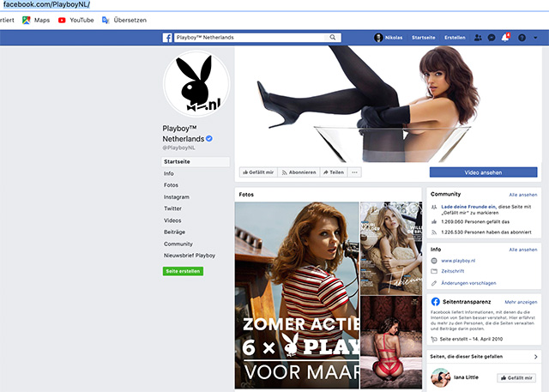The image size is (549, 392).
Task: Go to Startseite in top bar
Action: pos(423,38)
